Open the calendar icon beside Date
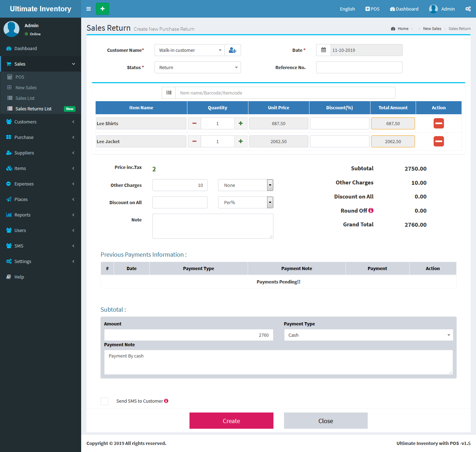Screen dimensions: 476x452 click(x=323, y=50)
